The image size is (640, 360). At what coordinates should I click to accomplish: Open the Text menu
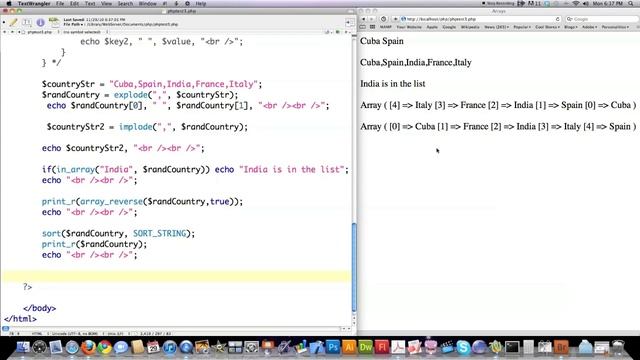[x=90, y=3]
